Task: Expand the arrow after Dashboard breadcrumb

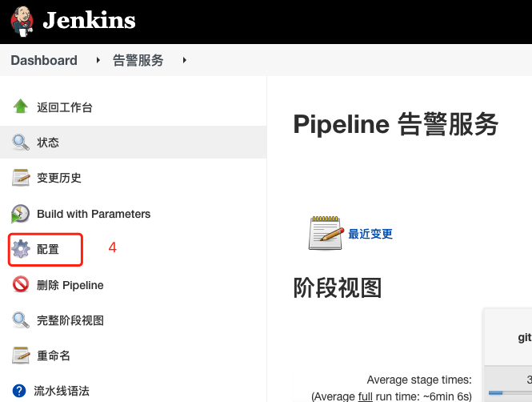Action: click(98, 60)
